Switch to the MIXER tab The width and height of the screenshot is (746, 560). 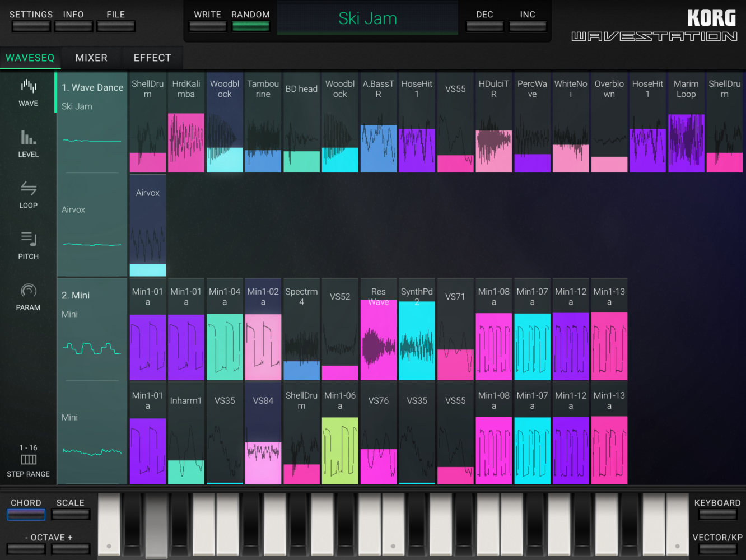coord(91,58)
